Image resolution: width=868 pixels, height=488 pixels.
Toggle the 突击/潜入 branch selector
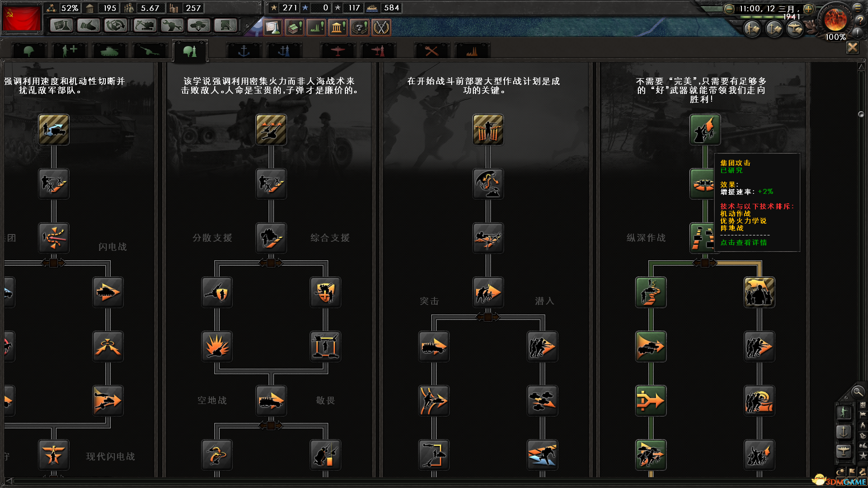pyautogui.click(x=488, y=317)
